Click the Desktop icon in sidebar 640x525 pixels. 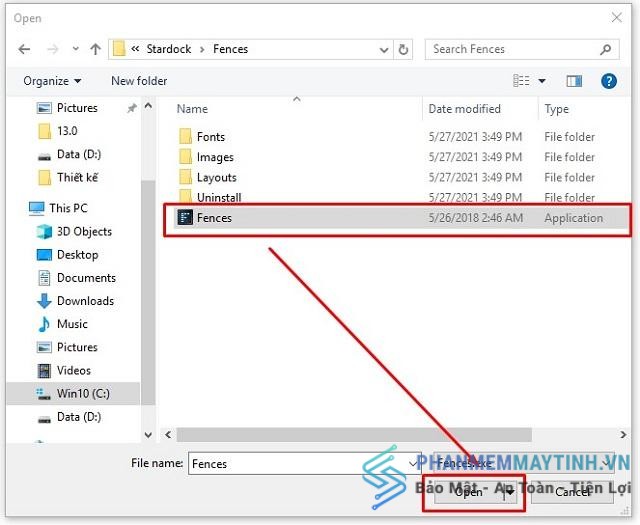click(44, 255)
